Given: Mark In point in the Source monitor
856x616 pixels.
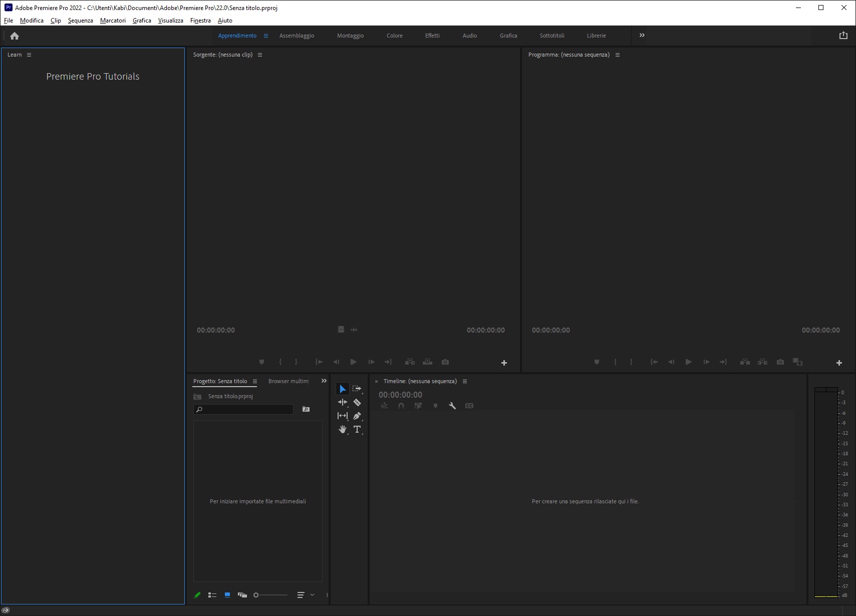Looking at the screenshot, I should (280, 362).
